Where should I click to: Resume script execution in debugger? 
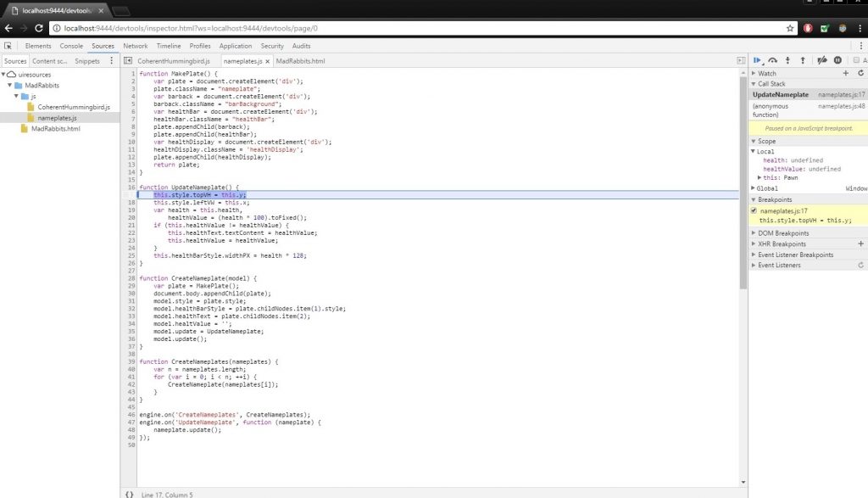pos(757,60)
